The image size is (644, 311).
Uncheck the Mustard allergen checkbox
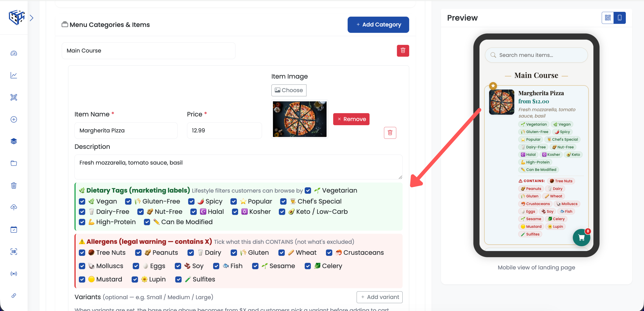click(x=82, y=279)
